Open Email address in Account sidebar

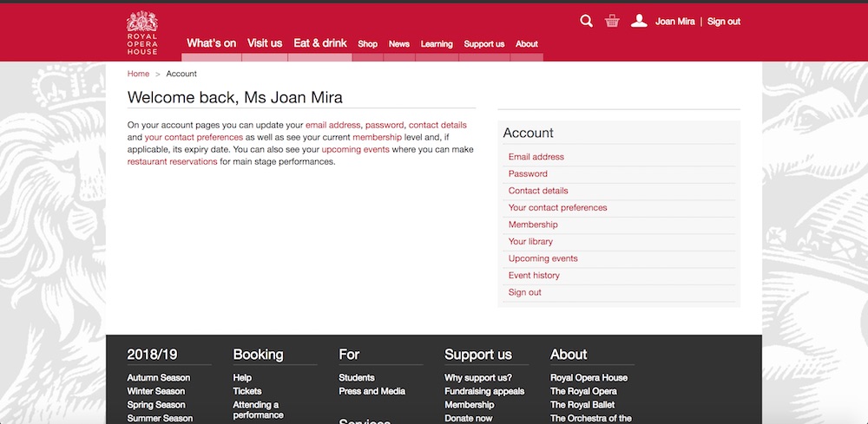click(x=536, y=157)
